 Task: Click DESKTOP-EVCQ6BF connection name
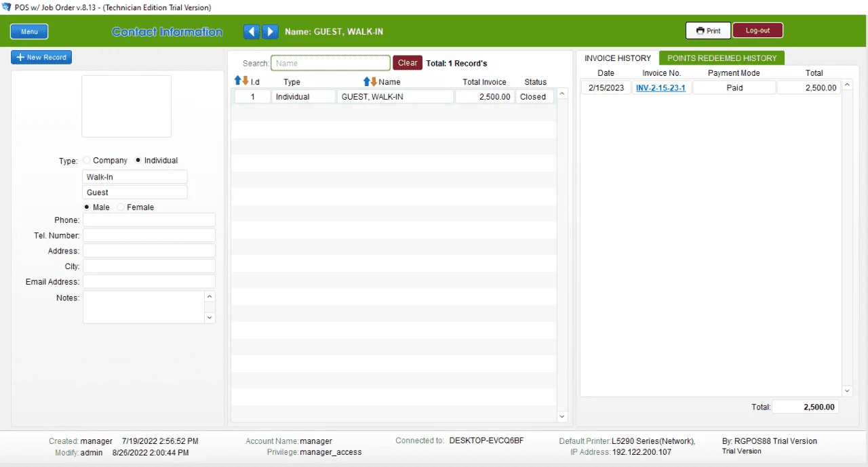click(x=486, y=441)
